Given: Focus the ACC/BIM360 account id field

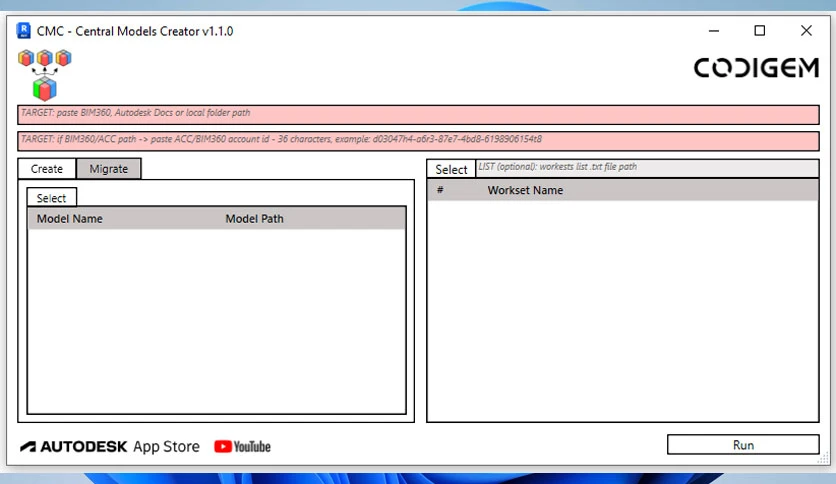Looking at the screenshot, I should [419, 141].
